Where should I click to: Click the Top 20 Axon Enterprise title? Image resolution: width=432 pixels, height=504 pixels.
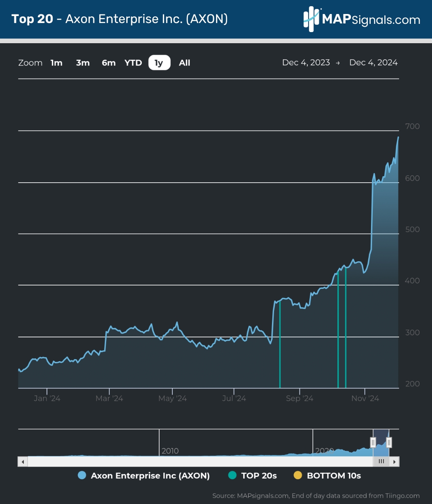coord(120,19)
